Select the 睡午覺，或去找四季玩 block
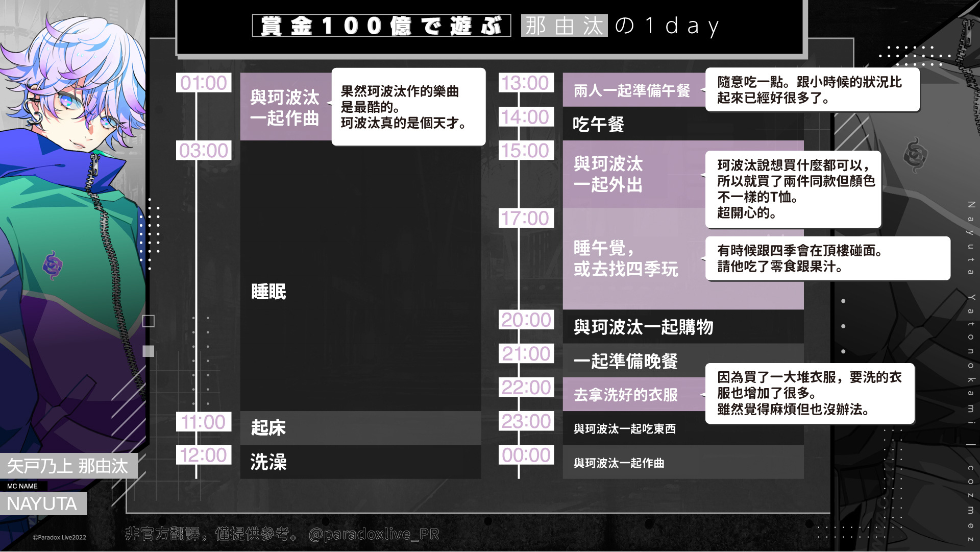Screen dimensions: 980x552 tap(633, 259)
